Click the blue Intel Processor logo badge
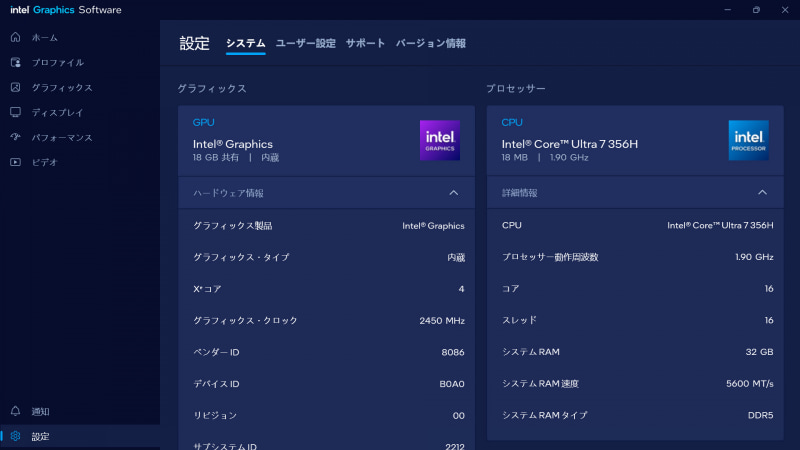 [x=748, y=140]
